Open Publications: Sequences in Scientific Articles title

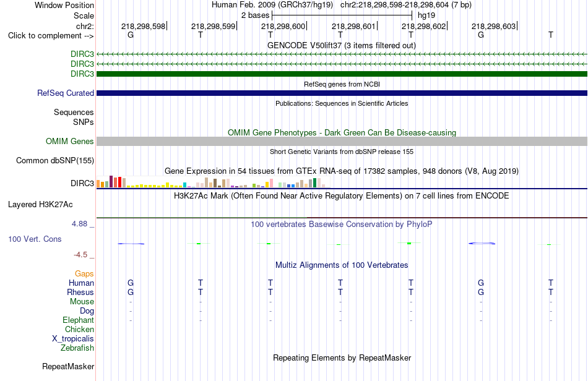(x=342, y=103)
